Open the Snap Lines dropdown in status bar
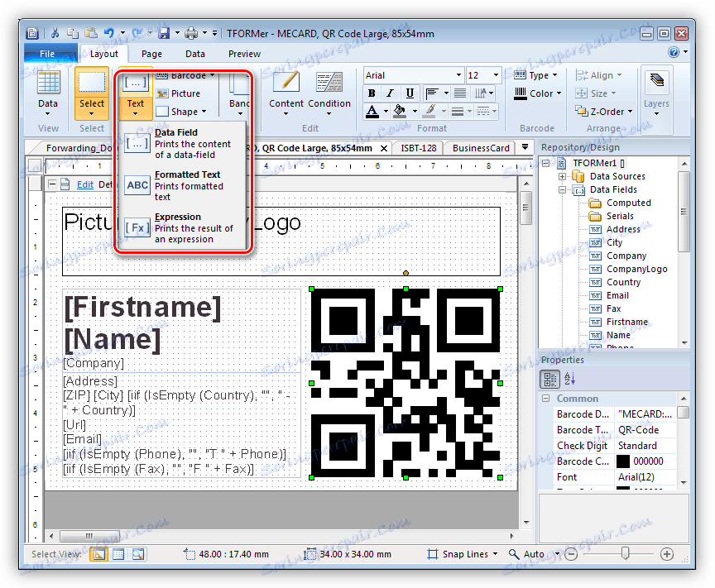The height and width of the screenshot is (588, 715). pyautogui.click(x=495, y=554)
